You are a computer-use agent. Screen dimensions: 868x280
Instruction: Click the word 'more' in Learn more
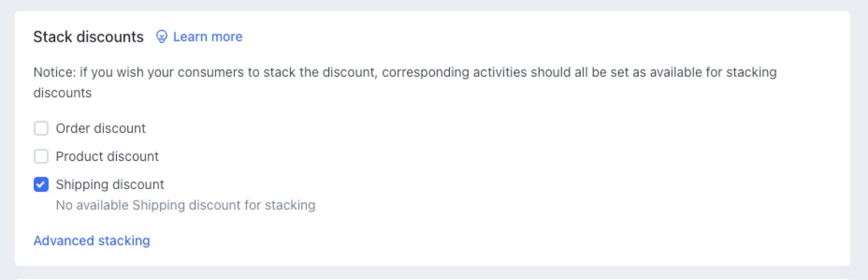pos(227,37)
